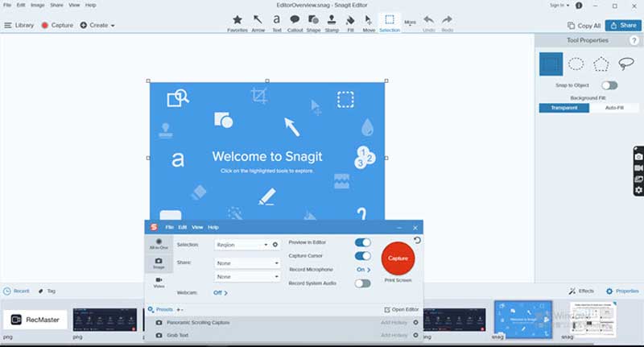Open the Image menu
Viewport: 644px width, 347px height.
pyautogui.click(x=37, y=5)
